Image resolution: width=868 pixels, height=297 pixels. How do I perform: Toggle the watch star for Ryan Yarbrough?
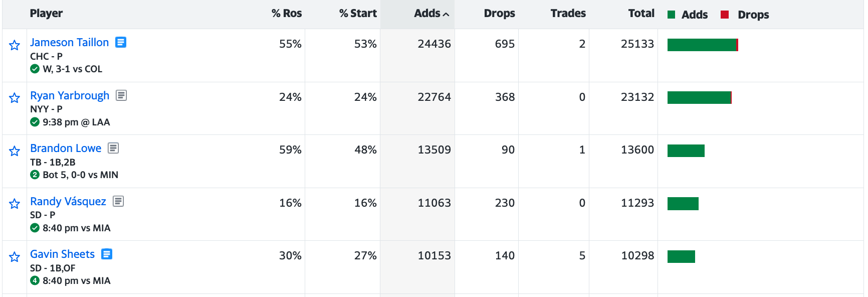tap(15, 98)
